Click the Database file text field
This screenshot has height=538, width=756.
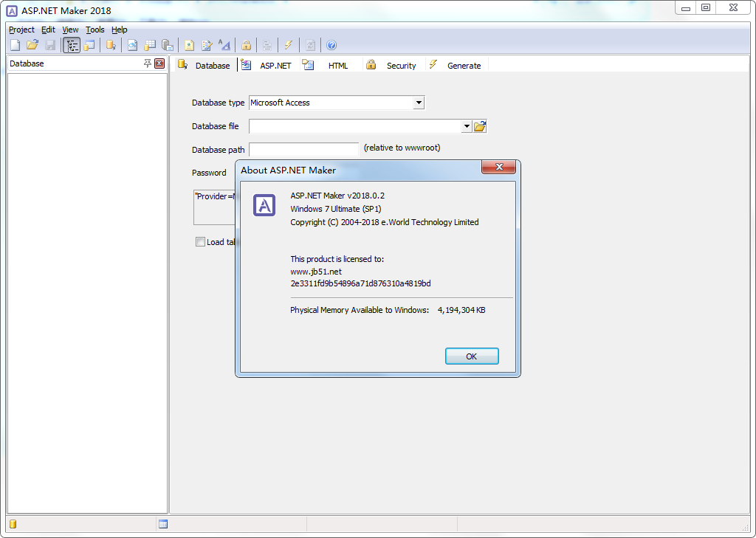point(355,126)
